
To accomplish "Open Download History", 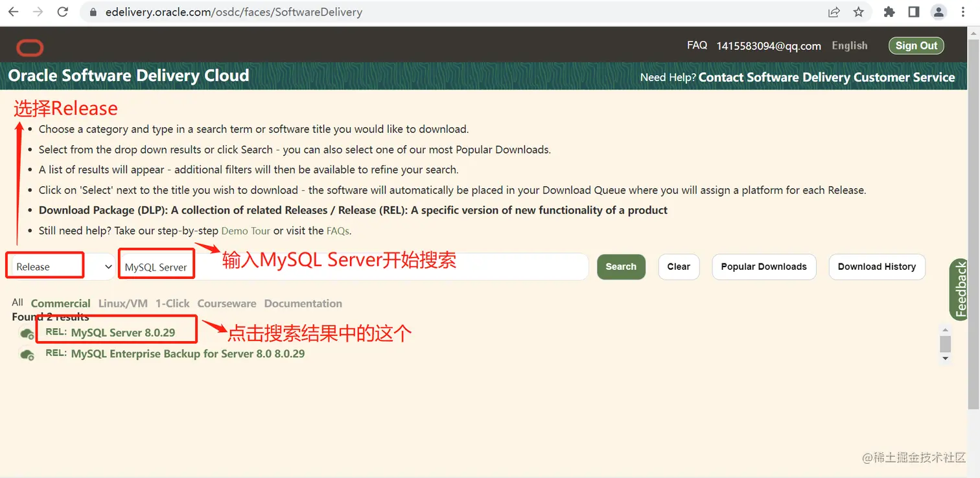I will (876, 267).
